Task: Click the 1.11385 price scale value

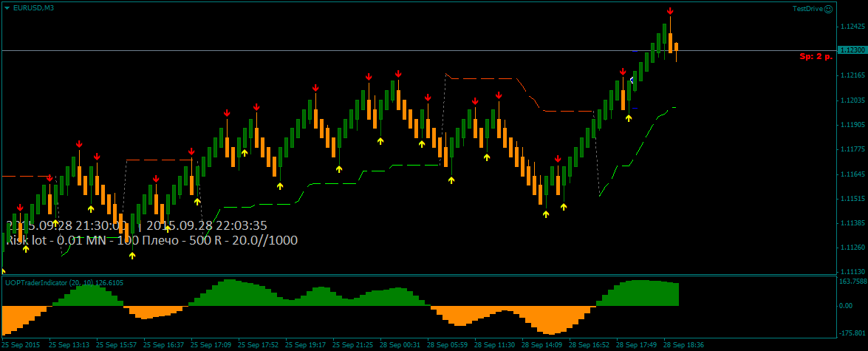Action: [x=852, y=223]
